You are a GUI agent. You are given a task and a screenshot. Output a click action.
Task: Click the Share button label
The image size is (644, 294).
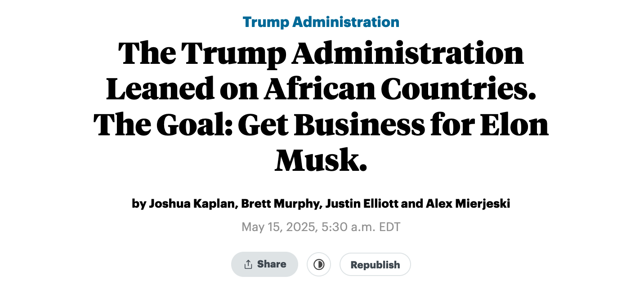(x=272, y=264)
